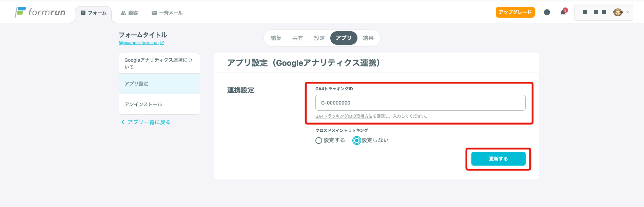Click the monkey avatar icon
Viewport: 644px width, 207px height.
618,12
